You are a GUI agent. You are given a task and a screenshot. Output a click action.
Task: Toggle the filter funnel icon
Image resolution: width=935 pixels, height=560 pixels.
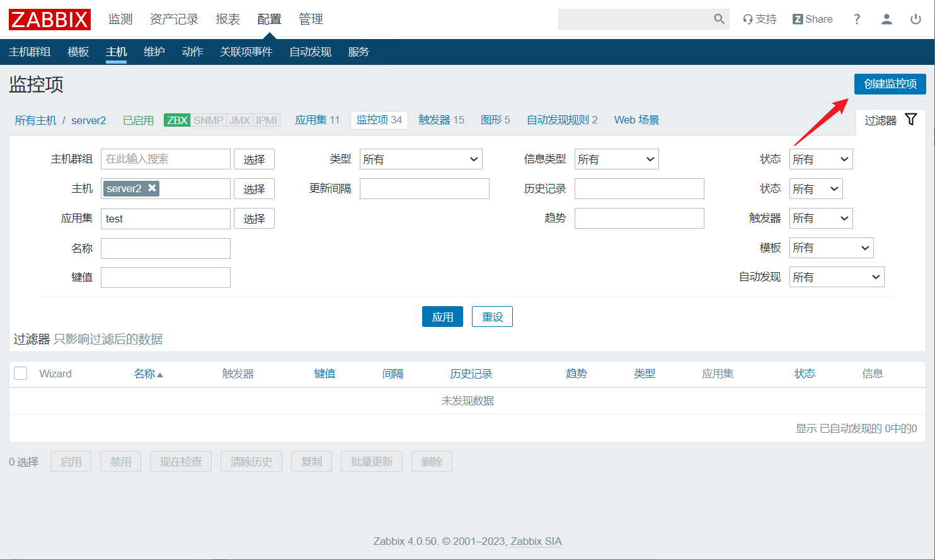(x=911, y=120)
